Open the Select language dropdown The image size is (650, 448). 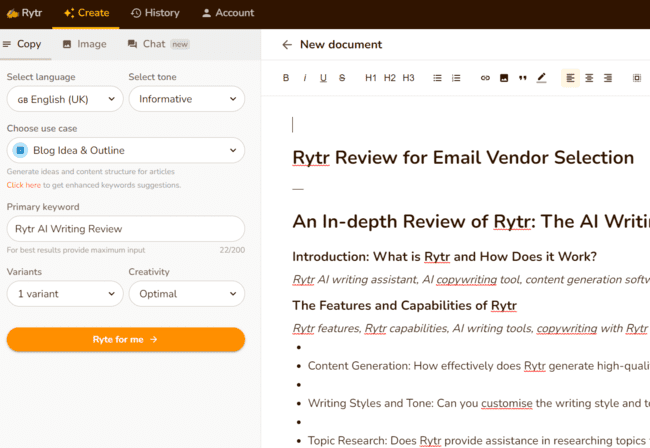click(65, 99)
